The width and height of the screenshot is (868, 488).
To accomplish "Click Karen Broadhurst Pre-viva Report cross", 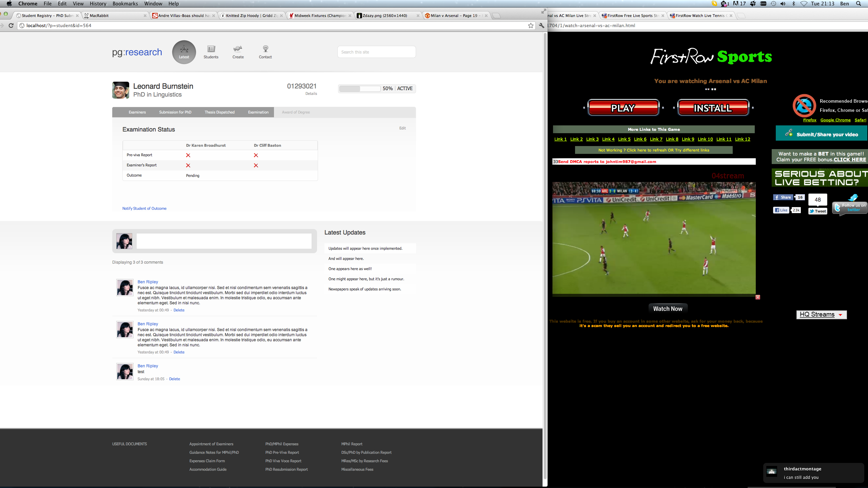I will pyautogui.click(x=188, y=155).
